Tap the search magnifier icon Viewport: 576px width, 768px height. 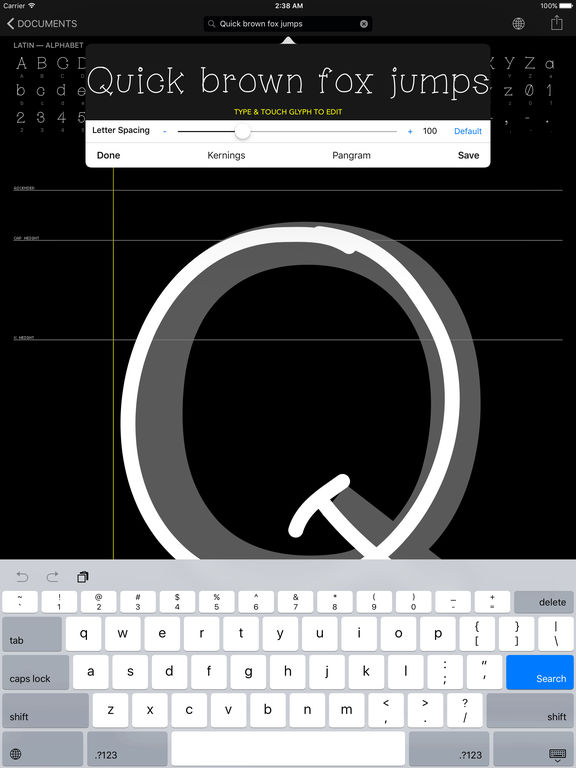click(212, 24)
